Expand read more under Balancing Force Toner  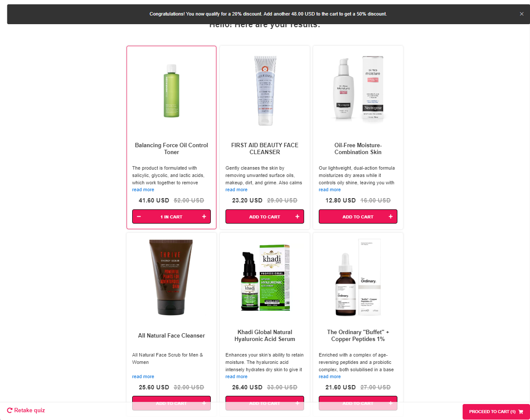tap(143, 190)
